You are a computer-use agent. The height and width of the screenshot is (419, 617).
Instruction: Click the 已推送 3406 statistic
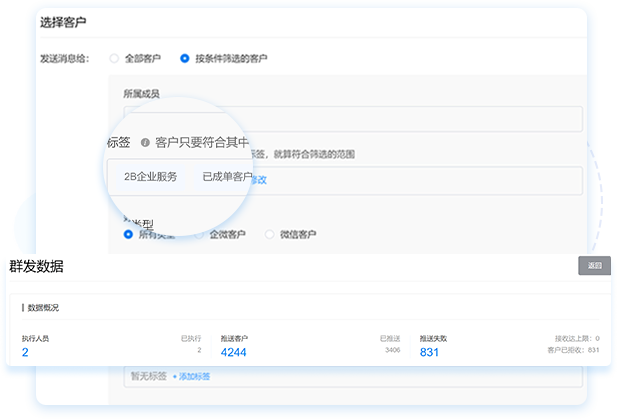pyautogui.click(x=390, y=344)
